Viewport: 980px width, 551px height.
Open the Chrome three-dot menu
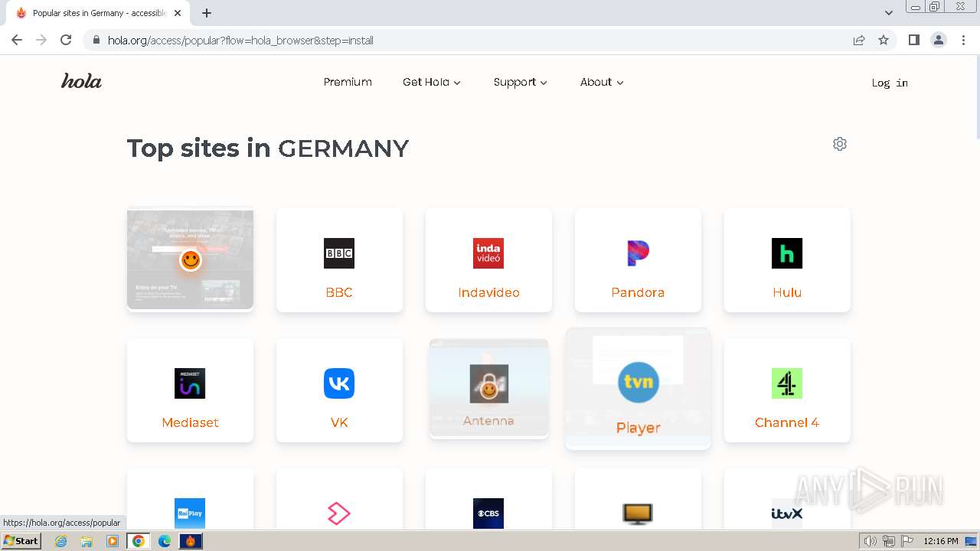point(963,40)
